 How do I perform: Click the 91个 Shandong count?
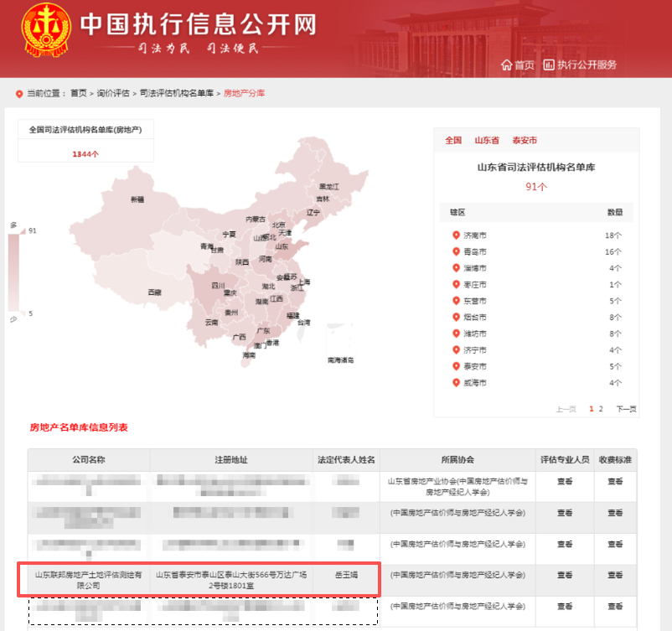(x=536, y=187)
